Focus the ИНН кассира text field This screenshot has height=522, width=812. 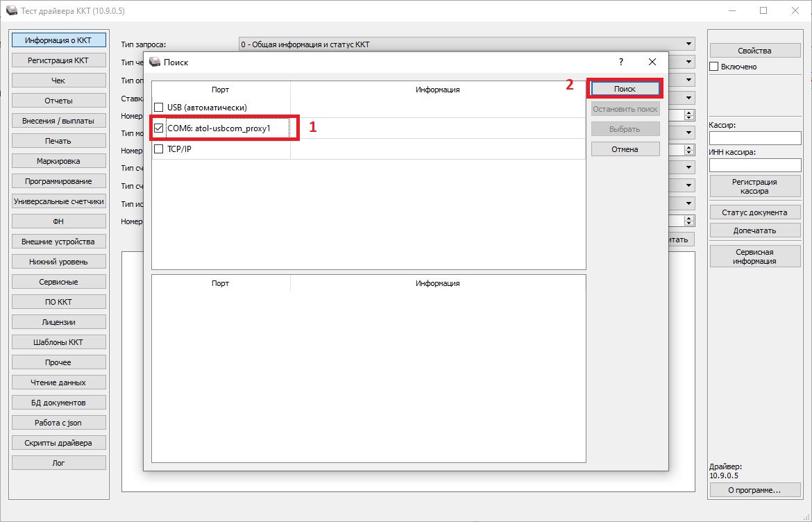point(754,165)
